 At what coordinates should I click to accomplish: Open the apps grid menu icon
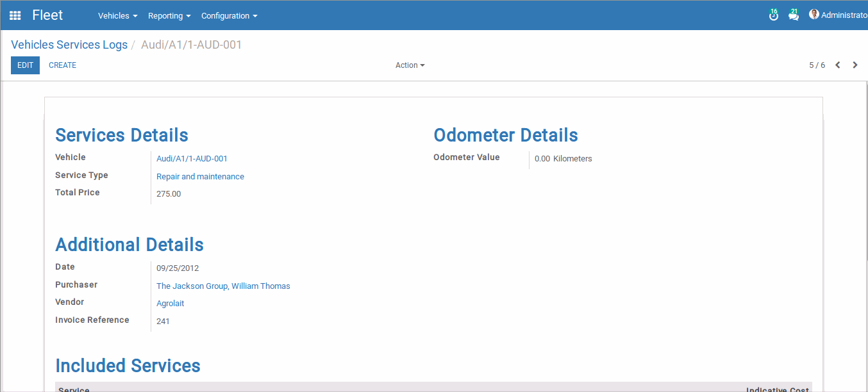tap(15, 15)
